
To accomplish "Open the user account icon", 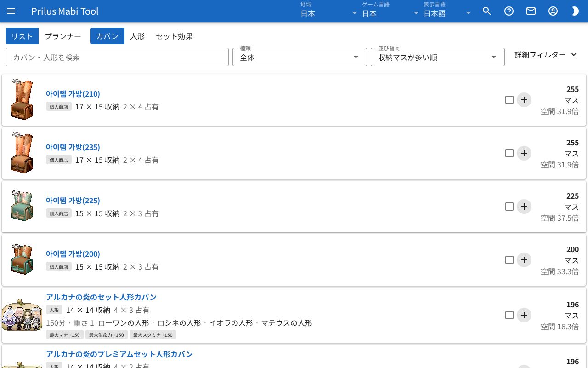I will [x=553, y=11].
